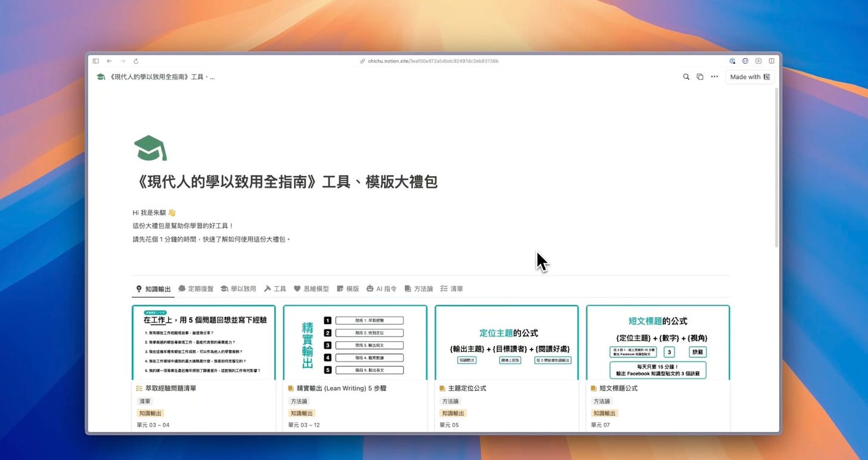This screenshot has height=460, width=868.
Task: Click the 請先花個 1 分鐘的時間 line
Action: [x=212, y=239]
